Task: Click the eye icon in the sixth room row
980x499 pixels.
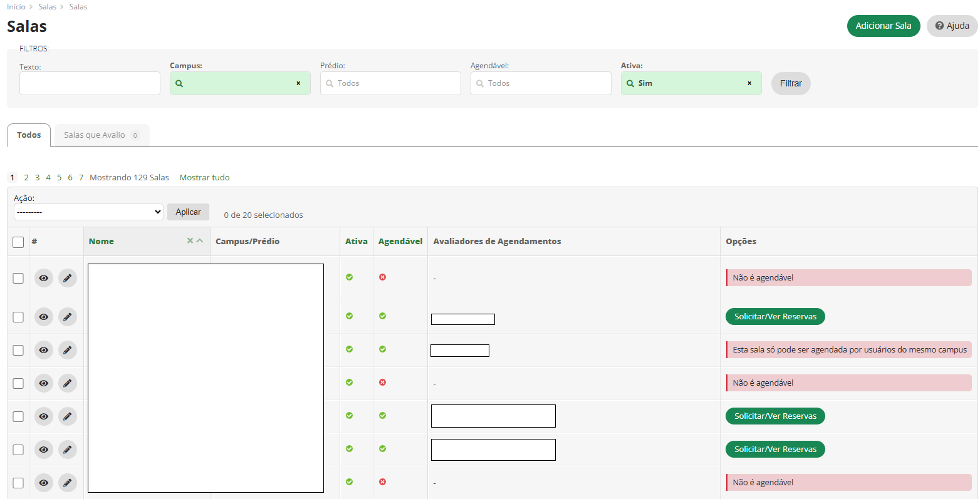Action: 44,450
